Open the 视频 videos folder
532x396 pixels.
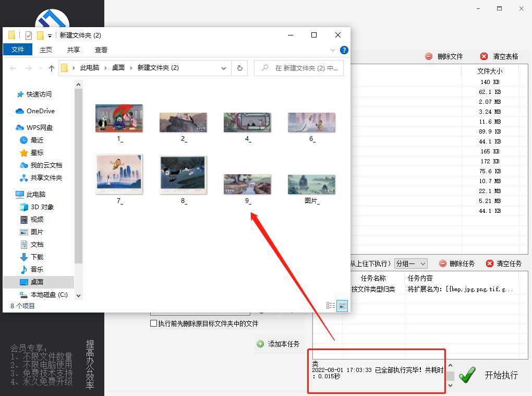point(37,220)
